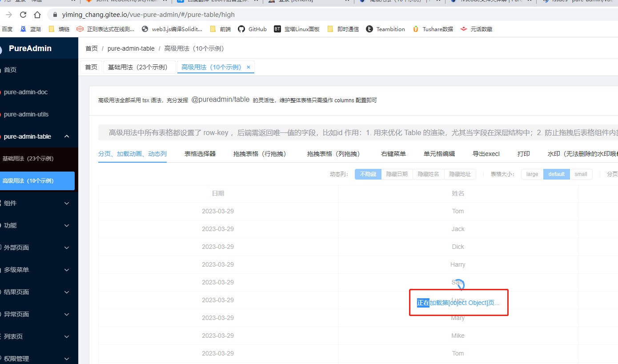This screenshot has height=364, width=618.
Task: Click the browser home icon
Action: pos(37,14)
